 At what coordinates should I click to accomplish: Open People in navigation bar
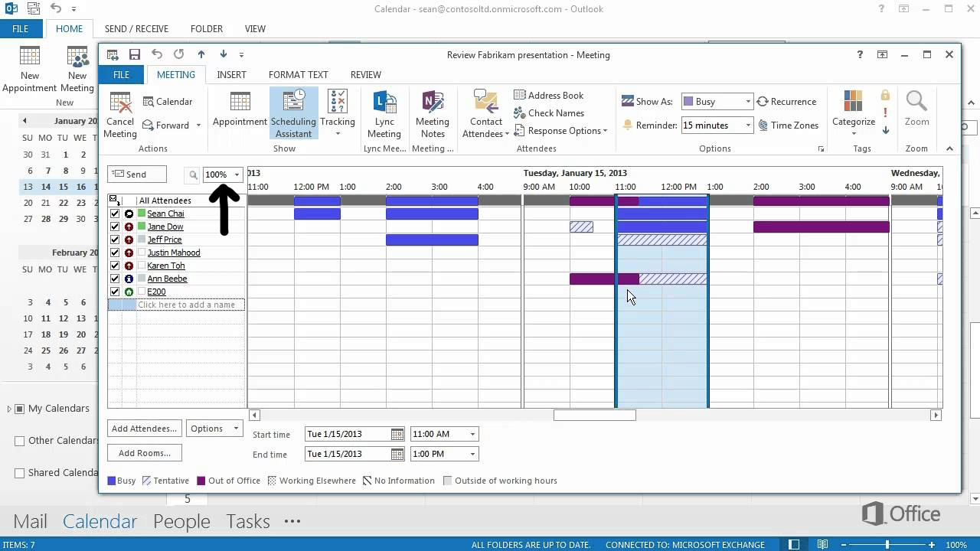(x=181, y=521)
